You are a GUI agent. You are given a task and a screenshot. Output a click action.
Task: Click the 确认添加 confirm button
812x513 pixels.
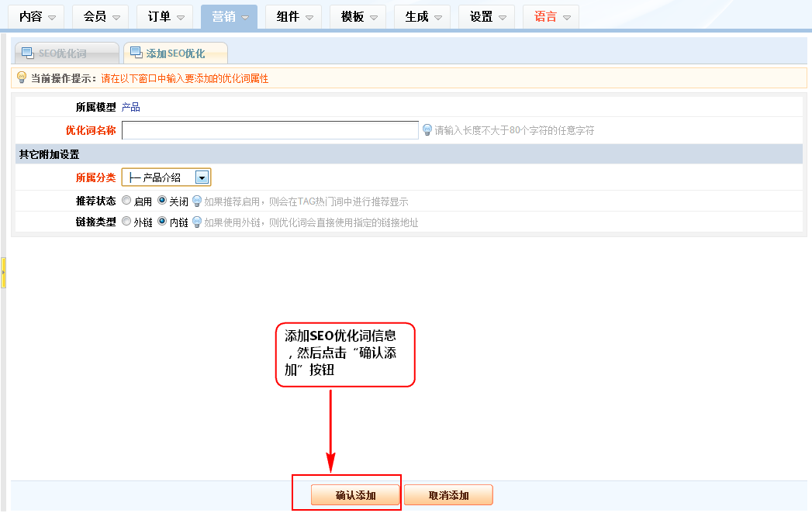tap(355, 495)
